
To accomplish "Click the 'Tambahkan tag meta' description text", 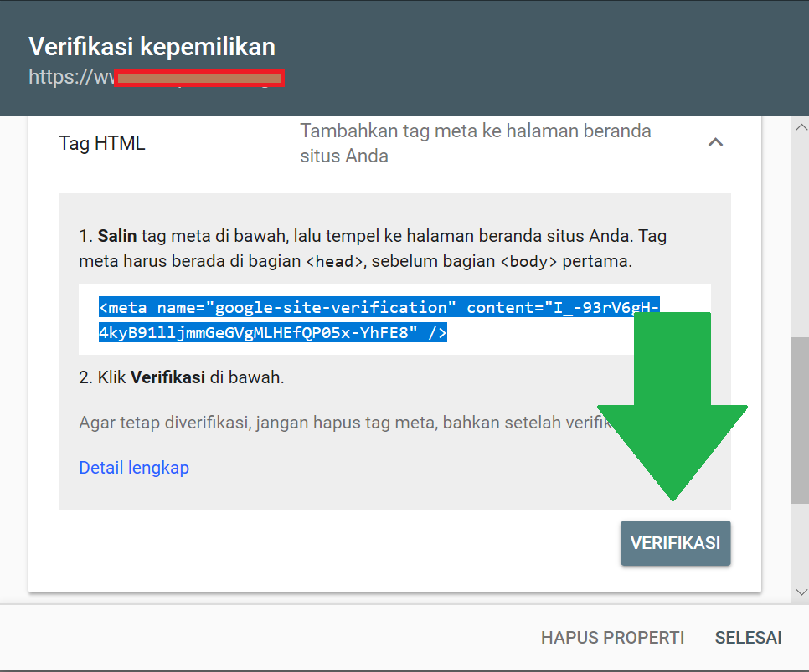I will coord(475,143).
